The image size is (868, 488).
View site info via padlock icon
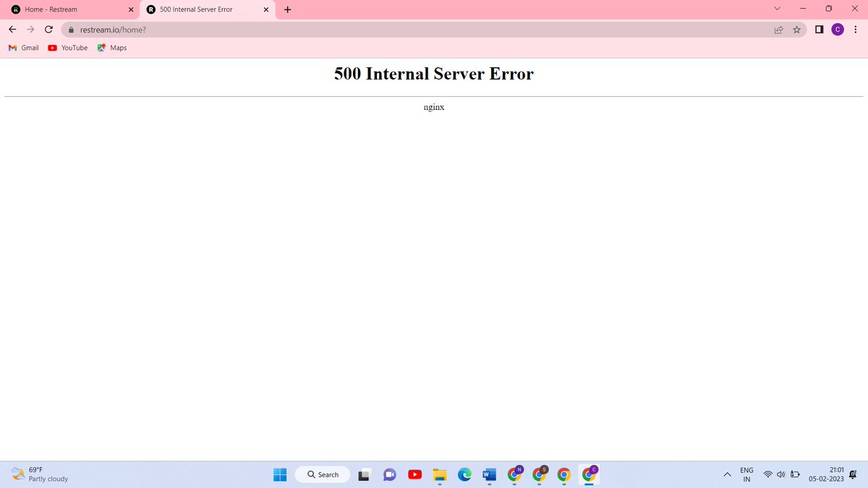click(72, 30)
